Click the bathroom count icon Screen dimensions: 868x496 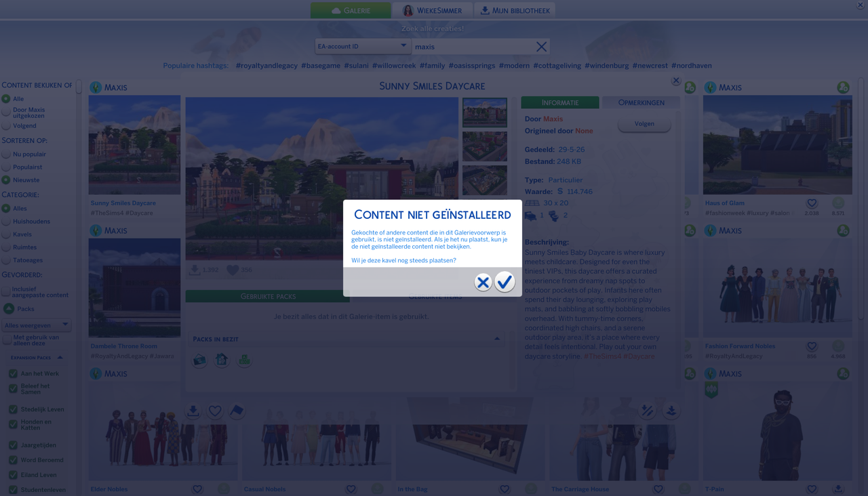553,215
